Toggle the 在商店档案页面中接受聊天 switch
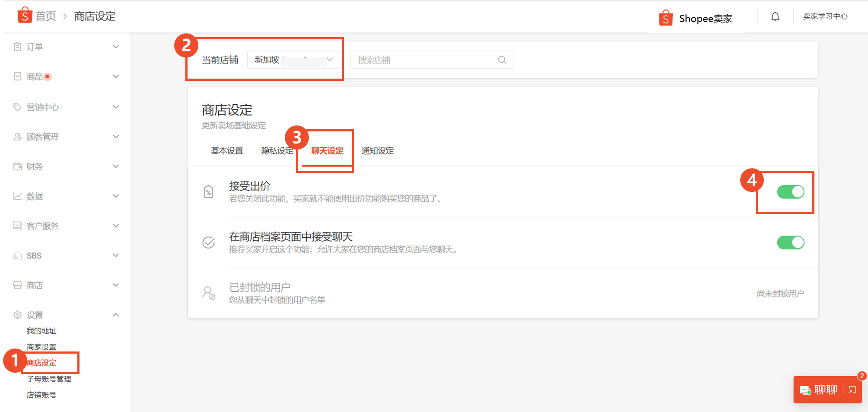 (x=791, y=243)
